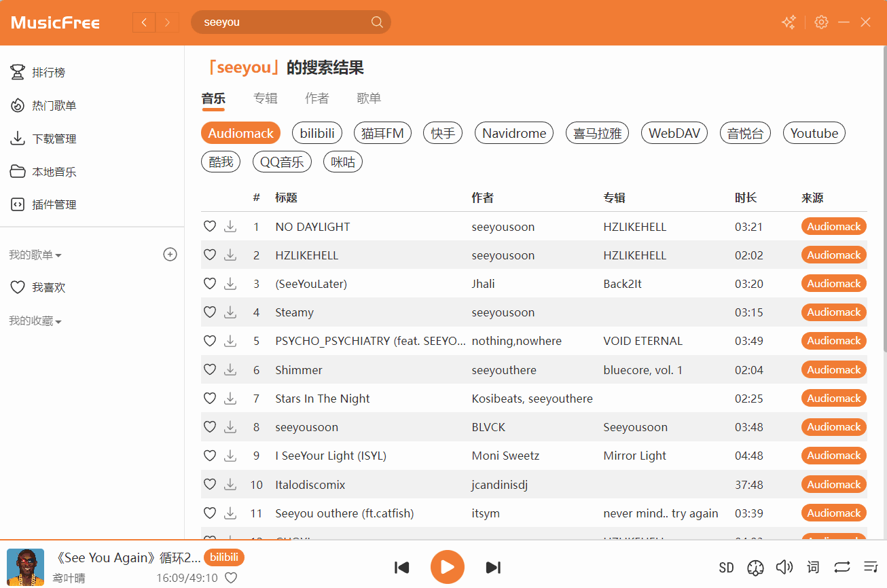
Task: Open the SD quality selector
Action: click(726, 567)
